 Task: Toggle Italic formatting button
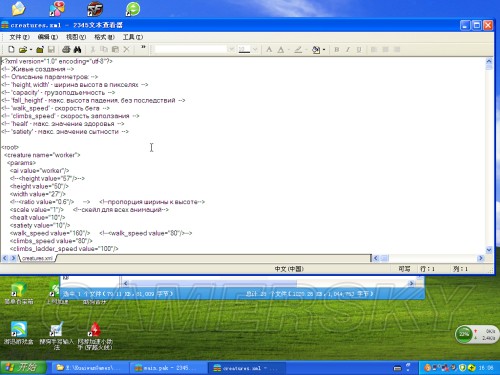[348, 50]
